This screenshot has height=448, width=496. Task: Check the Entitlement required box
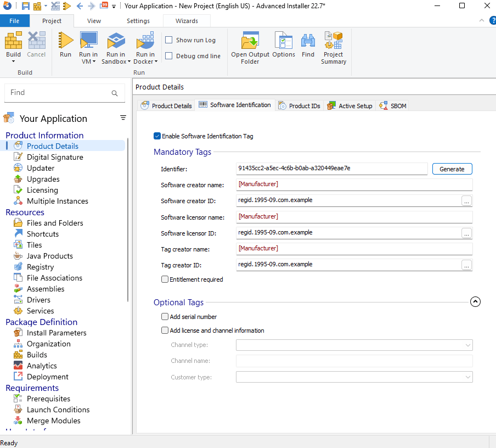click(x=165, y=279)
